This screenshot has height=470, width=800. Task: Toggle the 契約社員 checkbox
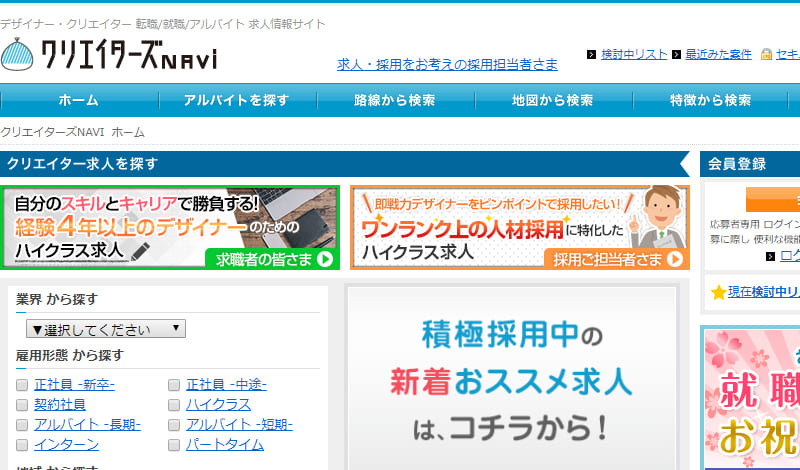(x=22, y=405)
